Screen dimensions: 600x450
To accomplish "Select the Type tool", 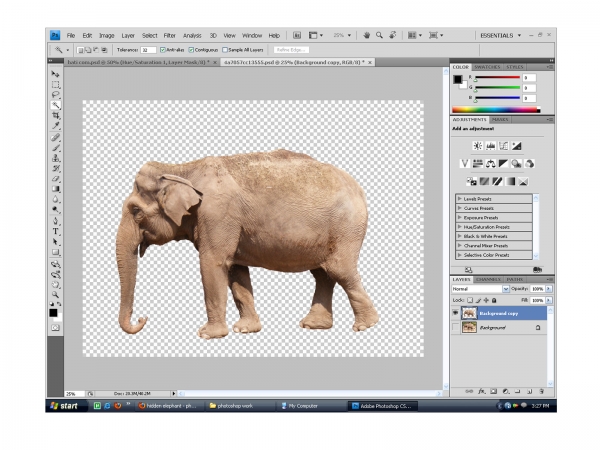I will pos(55,232).
